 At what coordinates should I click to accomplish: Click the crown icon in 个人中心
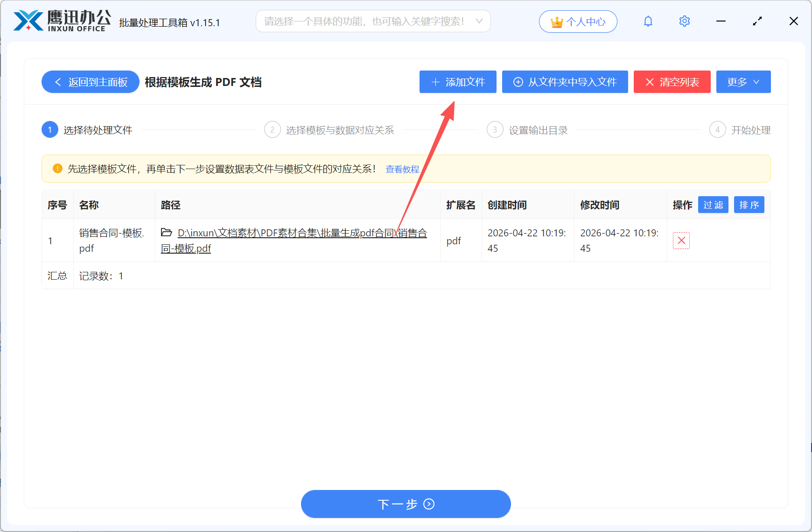click(x=556, y=21)
